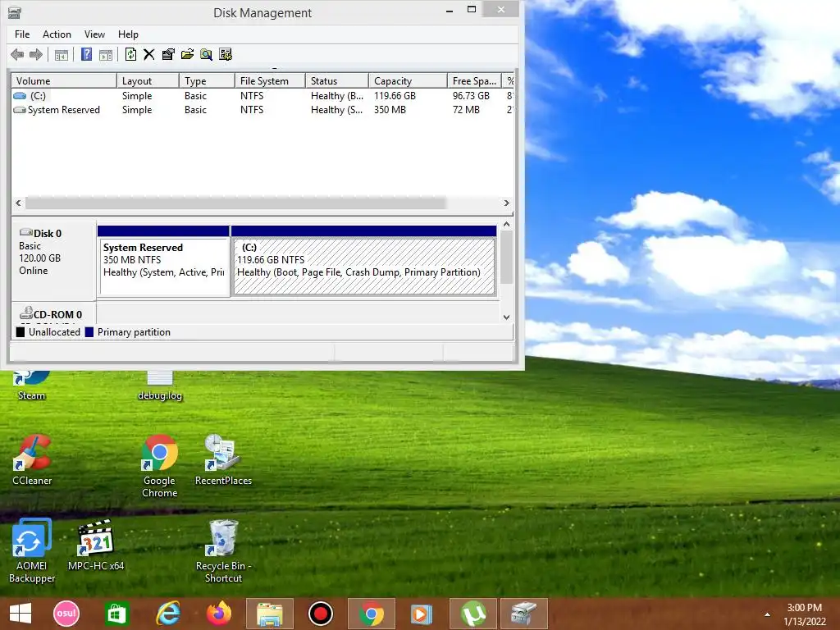Viewport: 840px width, 630px height.
Task: Click the volume list horizontal scrollbar thumb
Action: (x=235, y=203)
